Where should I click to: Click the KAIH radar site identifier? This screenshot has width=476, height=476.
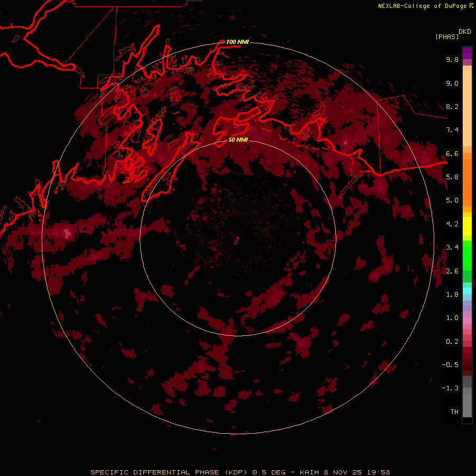tap(310, 472)
